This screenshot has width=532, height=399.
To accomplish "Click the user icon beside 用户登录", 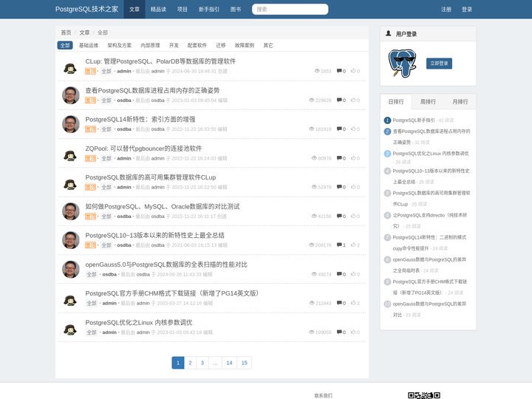I will (x=389, y=33).
